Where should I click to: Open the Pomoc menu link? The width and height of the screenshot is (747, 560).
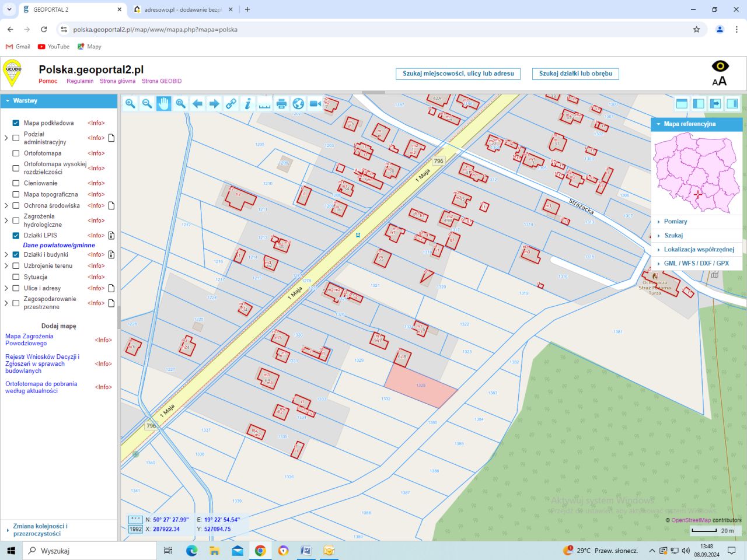(x=48, y=81)
